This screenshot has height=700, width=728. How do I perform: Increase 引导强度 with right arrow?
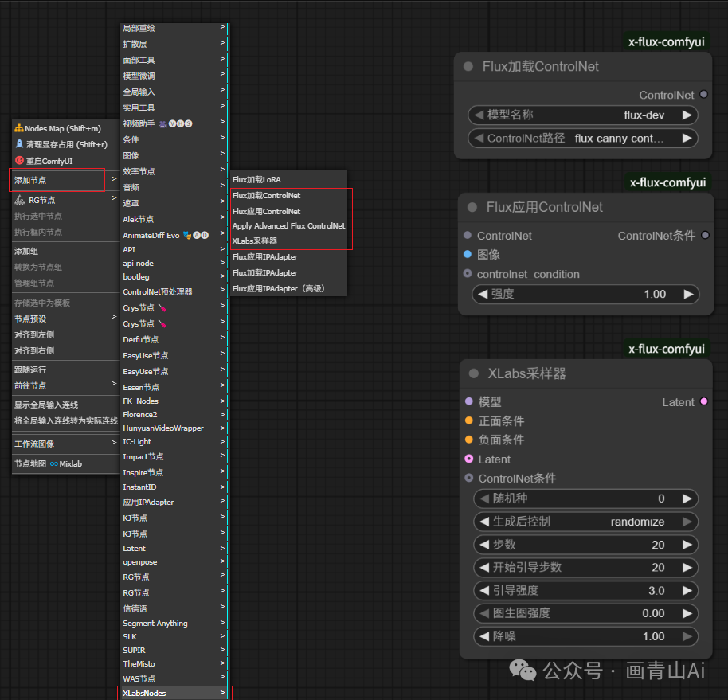[x=687, y=590]
